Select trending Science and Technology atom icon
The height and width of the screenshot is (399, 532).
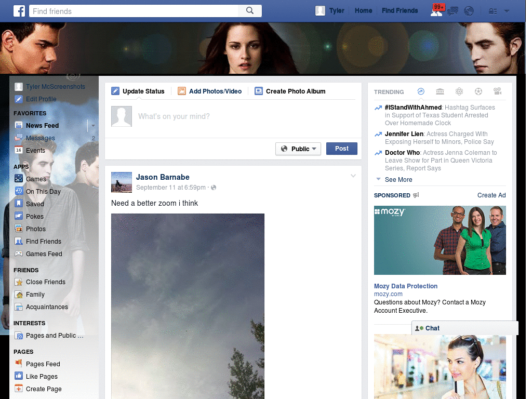click(x=459, y=91)
